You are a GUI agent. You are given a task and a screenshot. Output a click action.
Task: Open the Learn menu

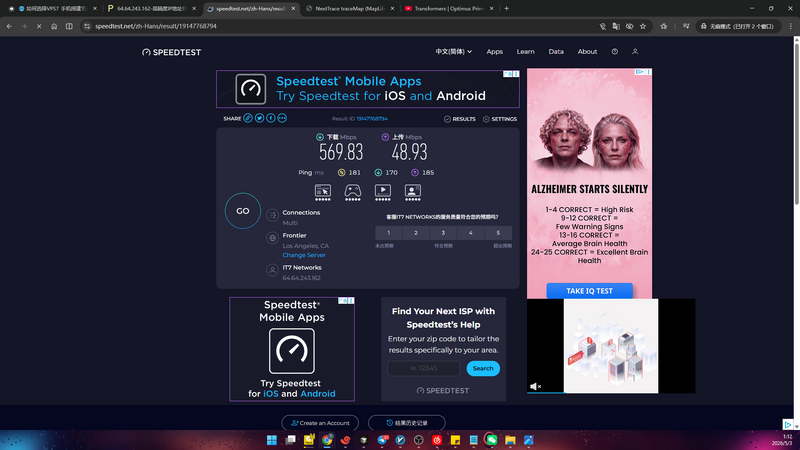526,52
